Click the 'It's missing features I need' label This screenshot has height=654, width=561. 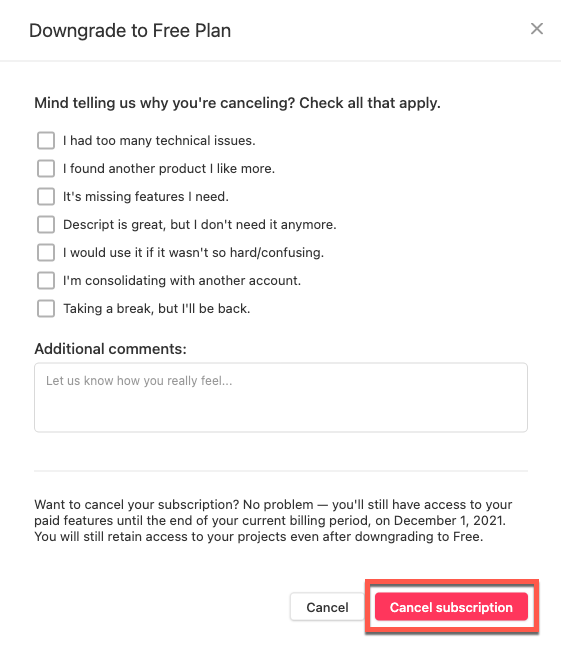[146, 196]
